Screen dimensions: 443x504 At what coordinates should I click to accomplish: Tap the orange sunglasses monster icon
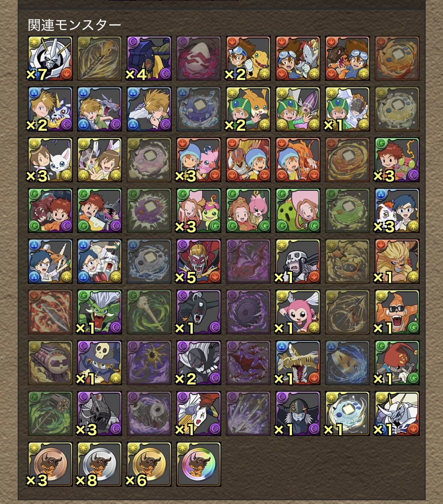397,312
